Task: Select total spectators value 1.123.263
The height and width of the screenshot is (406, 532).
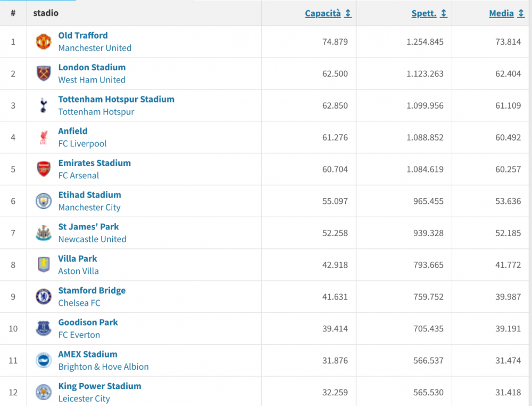Action: click(425, 73)
